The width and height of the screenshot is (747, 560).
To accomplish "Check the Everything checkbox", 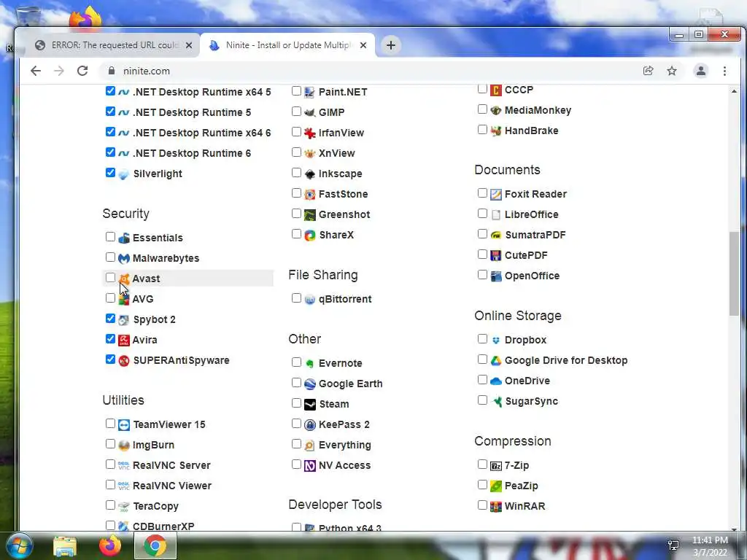I will (x=296, y=444).
